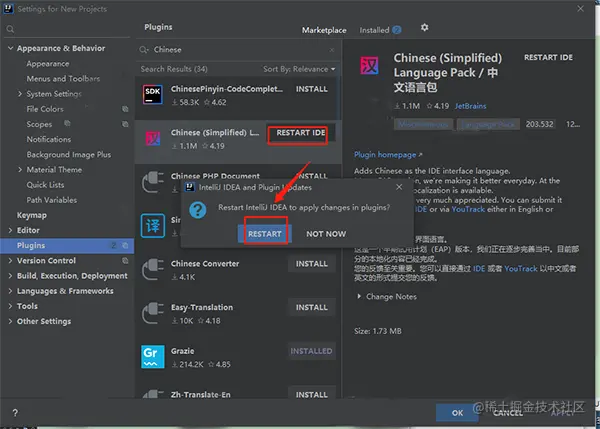The width and height of the screenshot is (600, 429).
Task: Expand Languages & Frameworks
Action: click(x=10, y=291)
